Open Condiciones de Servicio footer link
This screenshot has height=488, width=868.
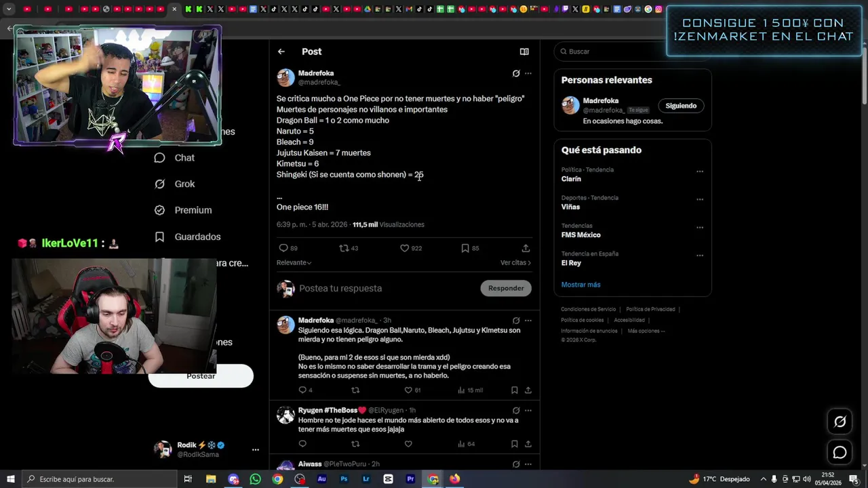point(588,309)
